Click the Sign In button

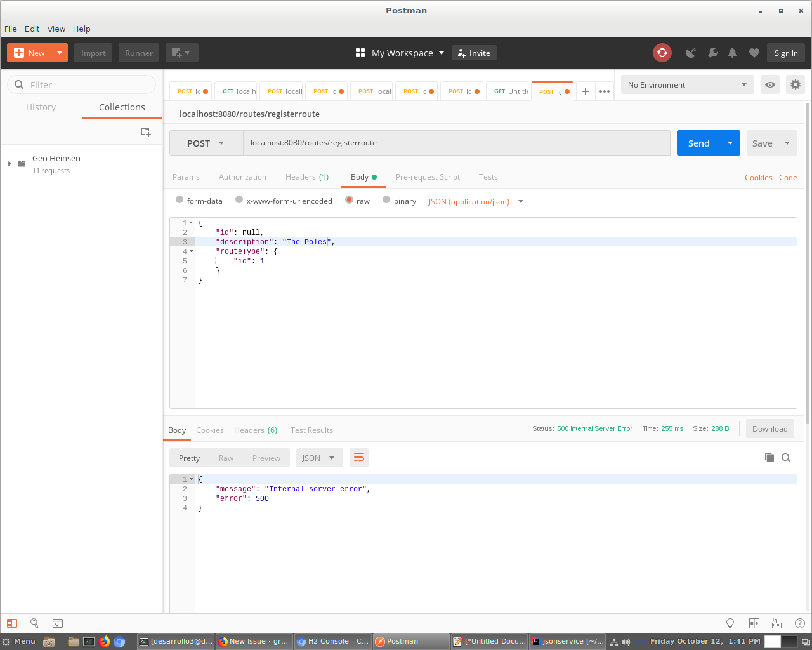786,53
